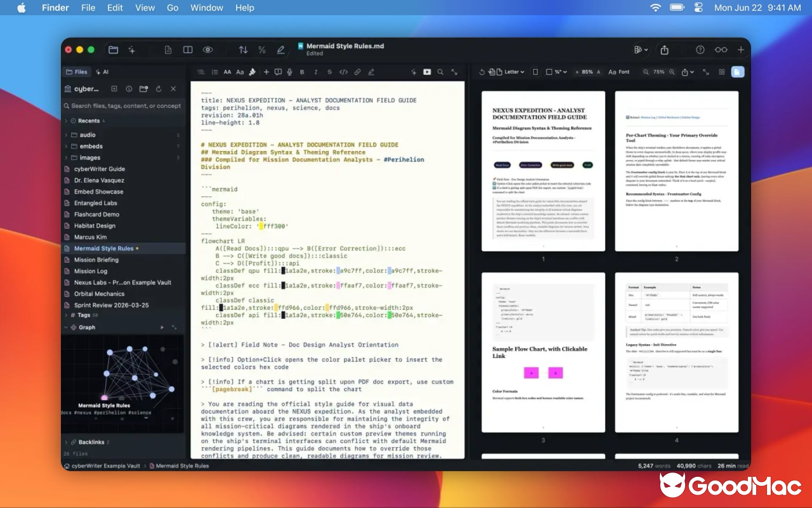Click the editor toolbar AI sparkle icon
The image size is (812, 508).
pos(414,72)
